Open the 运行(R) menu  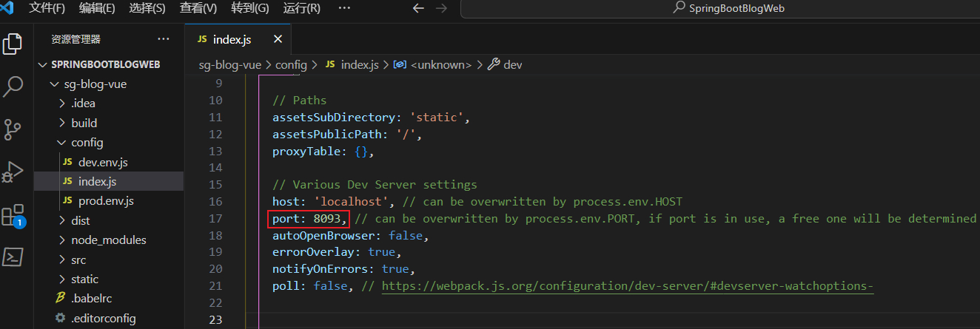(301, 8)
